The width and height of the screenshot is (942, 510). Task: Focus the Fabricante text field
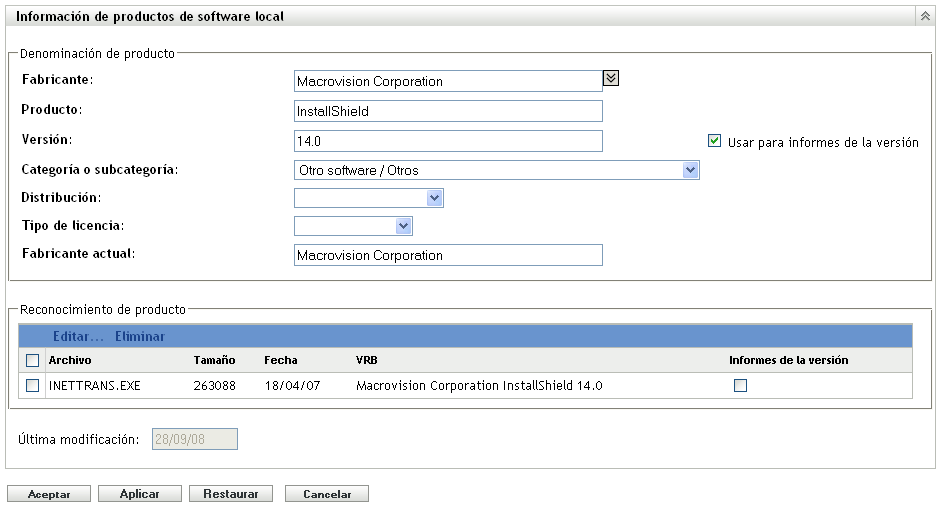448,81
